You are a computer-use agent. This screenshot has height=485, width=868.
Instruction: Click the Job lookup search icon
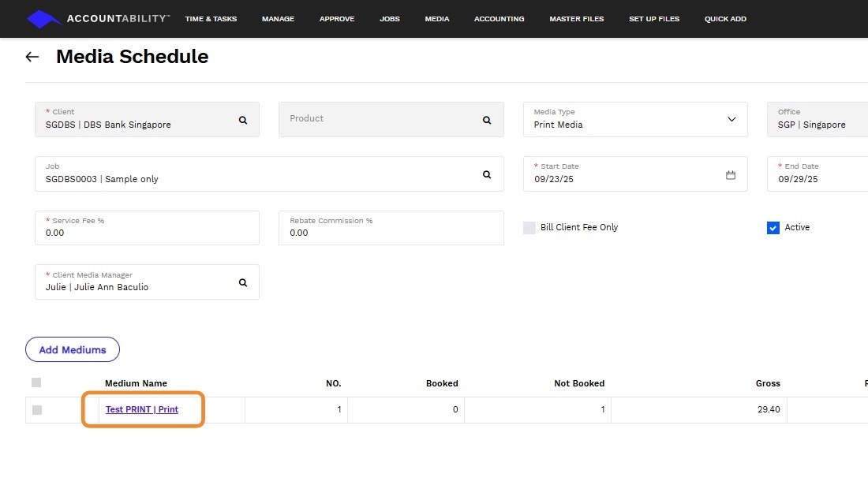point(487,174)
